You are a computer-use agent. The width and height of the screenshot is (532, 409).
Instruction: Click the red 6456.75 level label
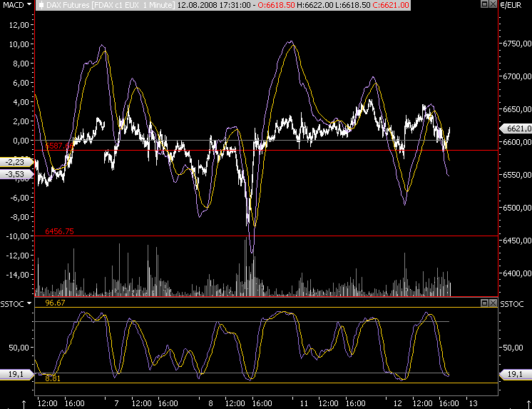tap(59, 231)
